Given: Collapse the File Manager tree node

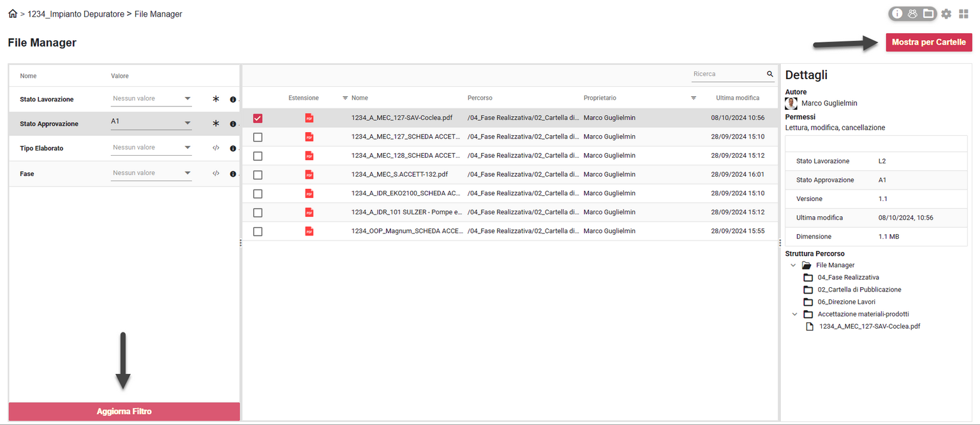Looking at the screenshot, I should [793, 265].
